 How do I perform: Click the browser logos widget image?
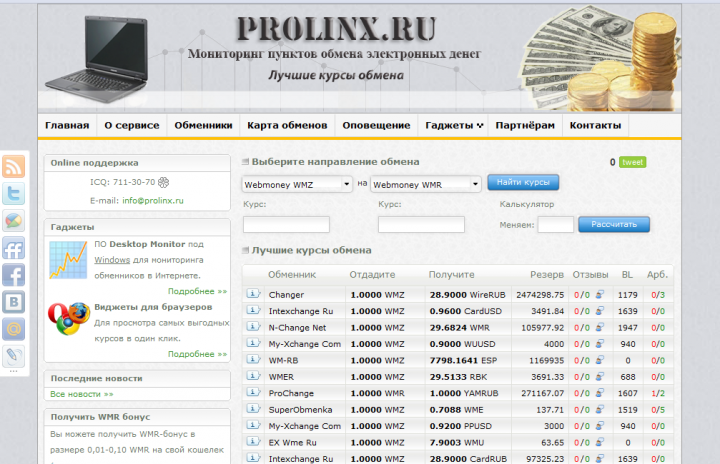point(69,318)
